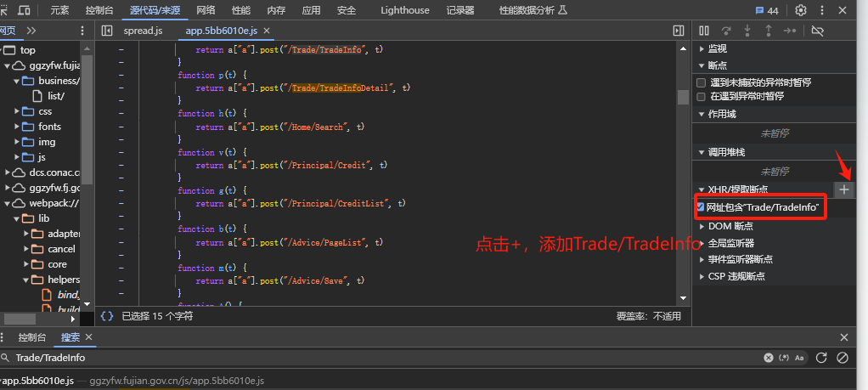Open the Lighthouse tab
The height and width of the screenshot is (390, 868).
coord(404,10)
